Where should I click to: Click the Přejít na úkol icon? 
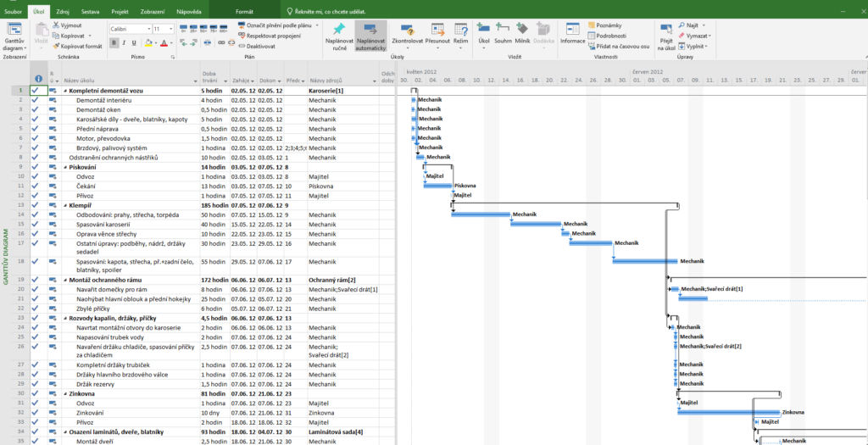pyautogui.click(x=666, y=30)
